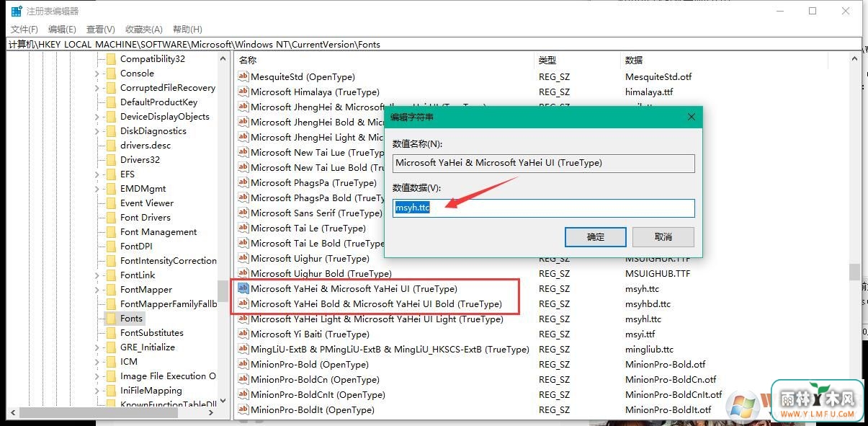
Task: Select the FontIntensityCorrection folder icon
Action: point(111,261)
